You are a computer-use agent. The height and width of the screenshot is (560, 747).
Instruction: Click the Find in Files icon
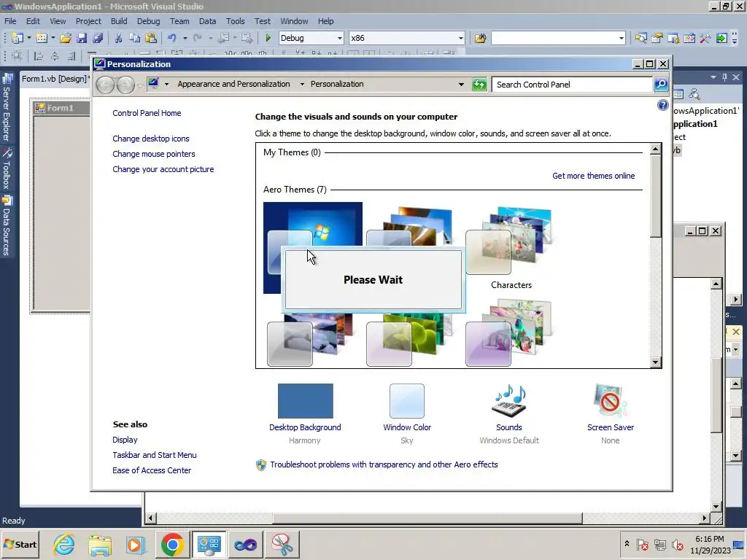(480, 38)
